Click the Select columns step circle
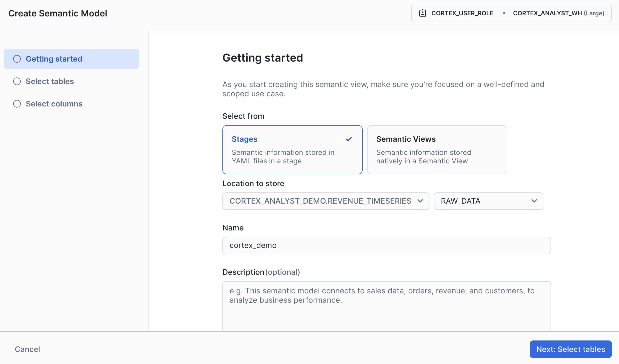Screen dimensions: 619x364 pyautogui.click(x=17, y=104)
